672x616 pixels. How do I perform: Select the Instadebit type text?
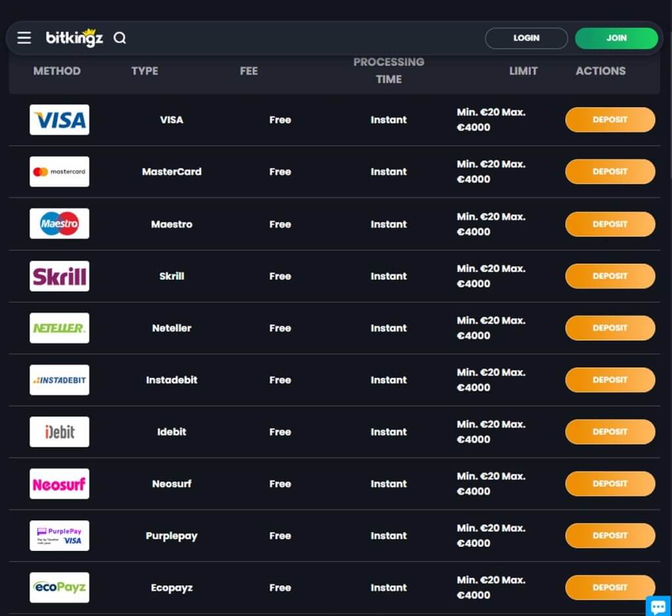pyautogui.click(x=171, y=380)
